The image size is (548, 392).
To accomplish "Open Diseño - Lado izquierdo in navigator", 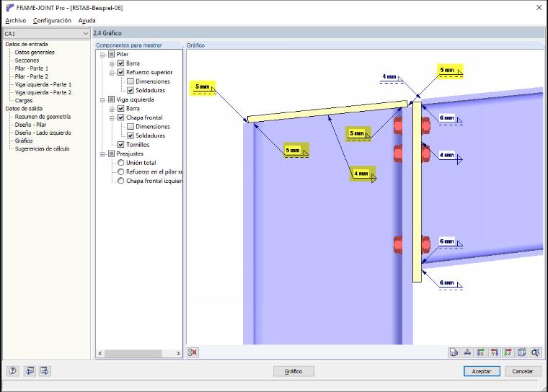I will (x=43, y=133).
